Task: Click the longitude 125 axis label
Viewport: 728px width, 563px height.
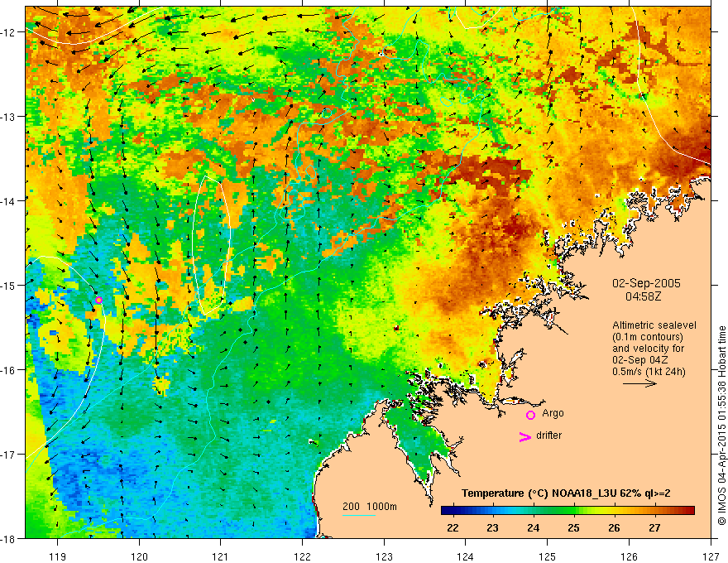Action: 548,556
